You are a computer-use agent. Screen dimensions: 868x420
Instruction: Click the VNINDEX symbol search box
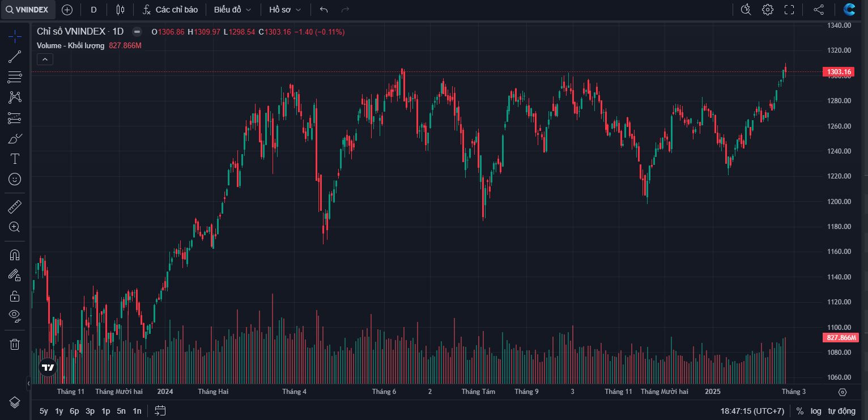[x=28, y=10]
